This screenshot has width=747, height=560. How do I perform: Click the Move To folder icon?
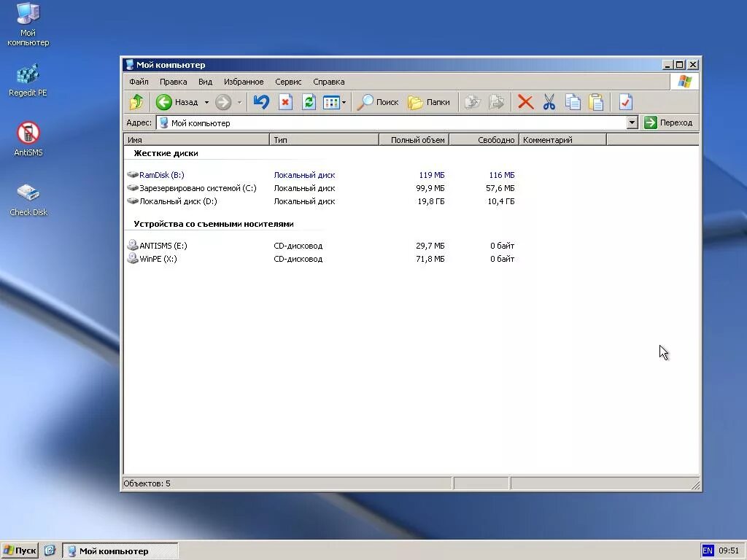(473, 102)
